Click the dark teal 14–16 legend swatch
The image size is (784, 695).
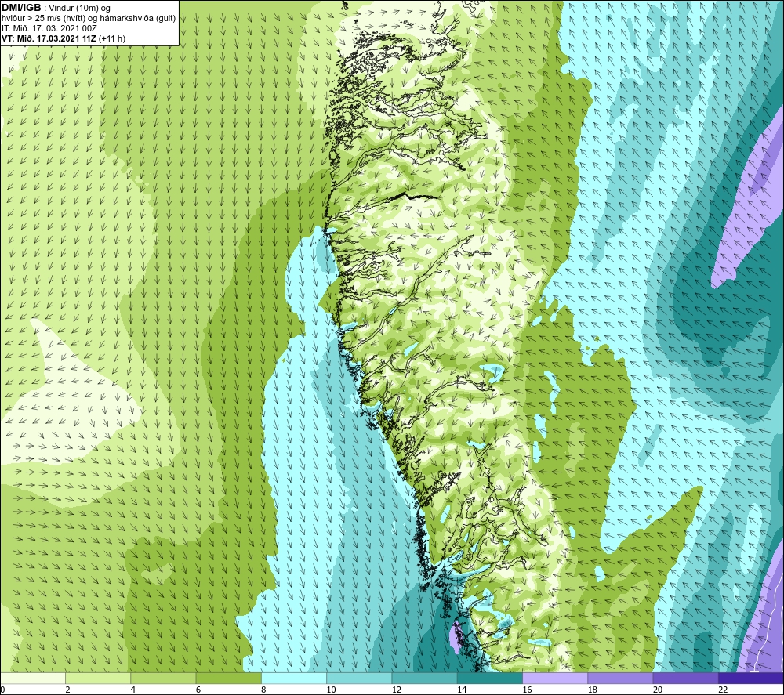click(490, 679)
